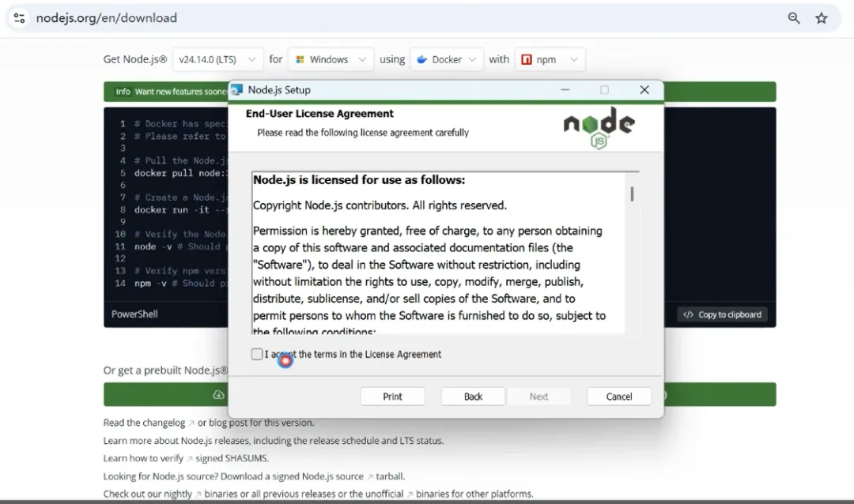The image size is (854, 504).
Task: Click the 'Info' badge in the green banner
Action: coord(123,92)
